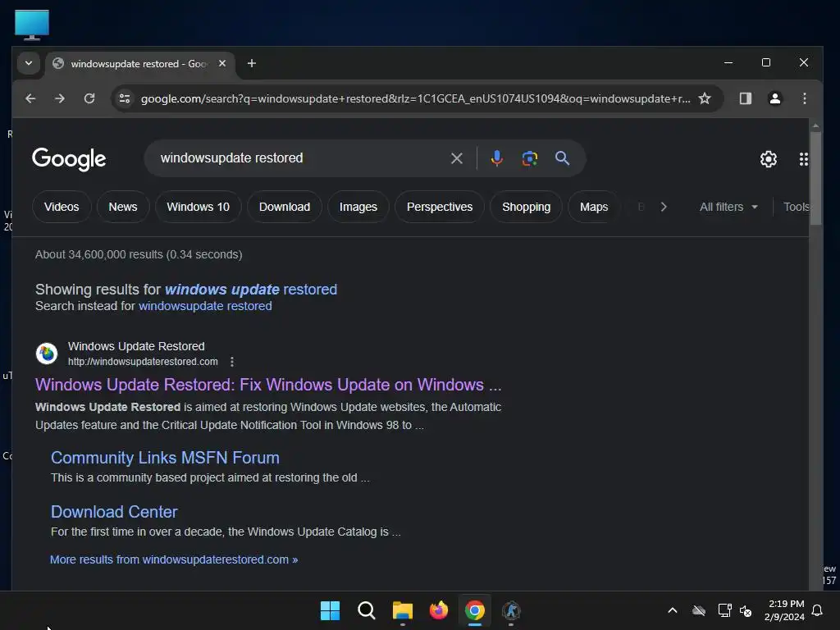Close the windowsupdate restored tab
Screen dimensions: 840x630
click(x=222, y=63)
